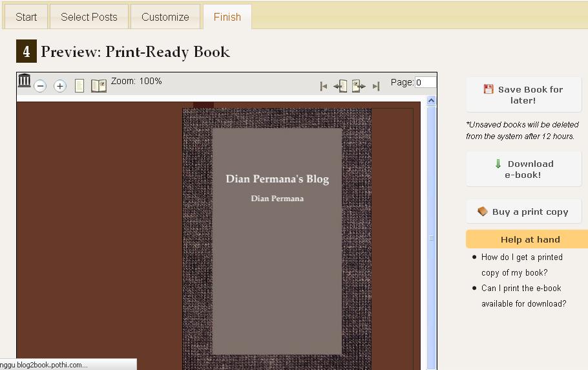The image size is (588, 370).
Task: Jump to the first page icon
Action: [324, 86]
